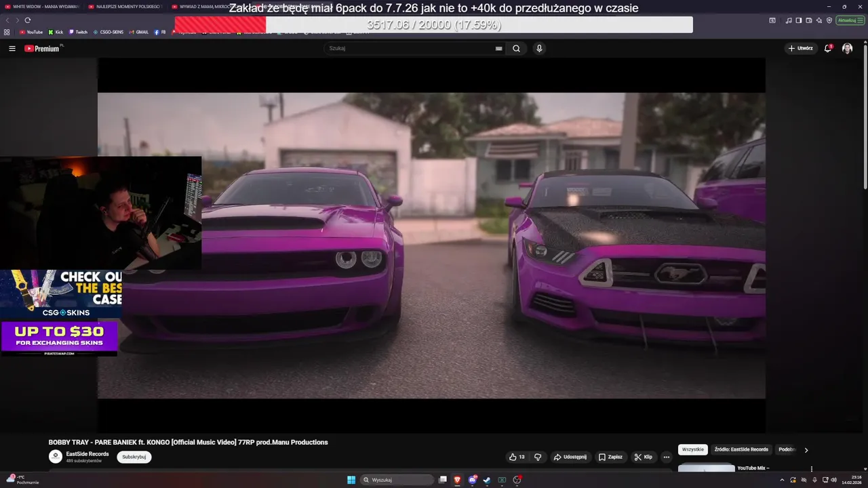The width and height of the screenshot is (868, 488).
Task: Go forward in browser history
Action: (17, 20)
